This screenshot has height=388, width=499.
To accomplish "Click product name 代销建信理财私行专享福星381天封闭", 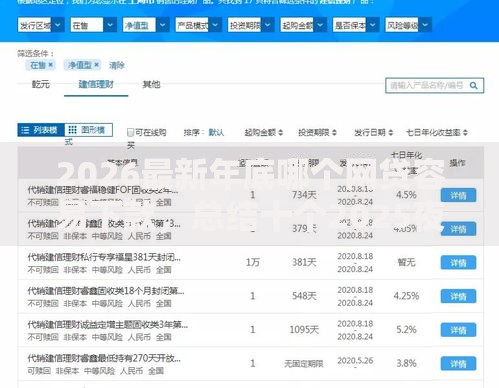I will [104, 257].
